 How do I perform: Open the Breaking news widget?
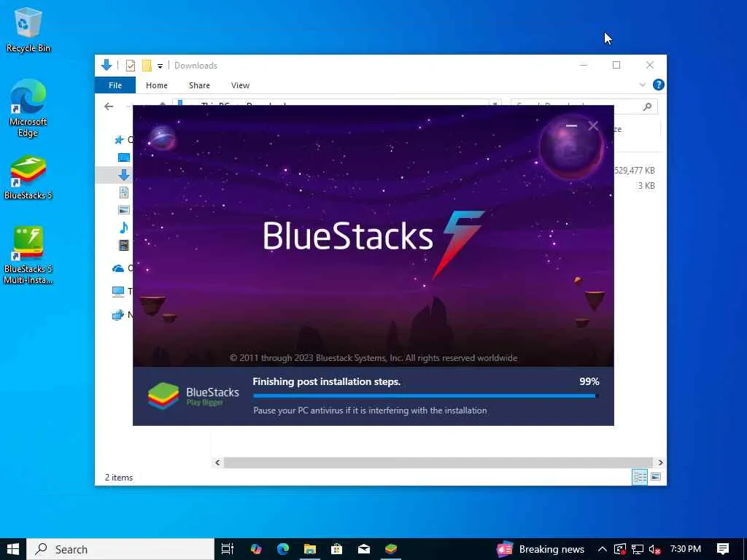[x=541, y=549]
